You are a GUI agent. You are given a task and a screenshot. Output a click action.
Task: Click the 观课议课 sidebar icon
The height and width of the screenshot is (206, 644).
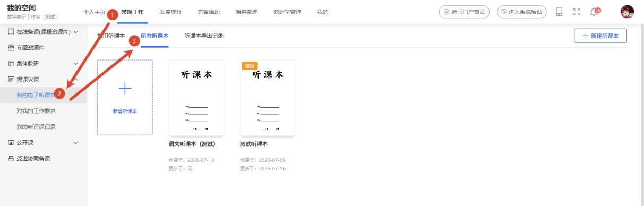[11, 80]
